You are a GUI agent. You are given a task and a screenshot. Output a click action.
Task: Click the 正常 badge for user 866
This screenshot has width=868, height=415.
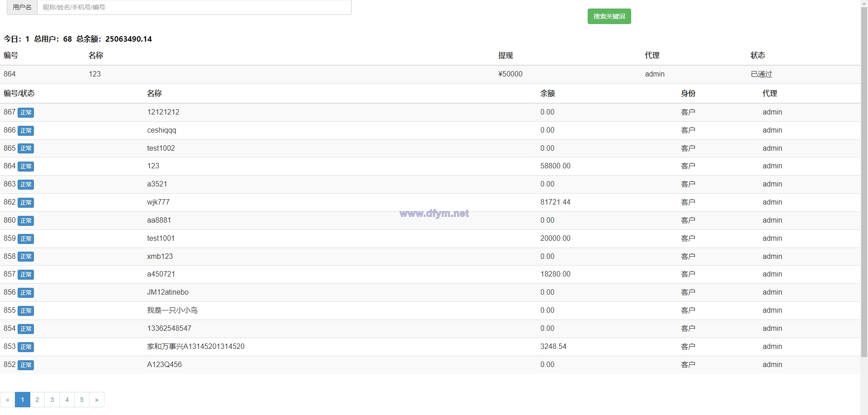(x=26, y=131)
